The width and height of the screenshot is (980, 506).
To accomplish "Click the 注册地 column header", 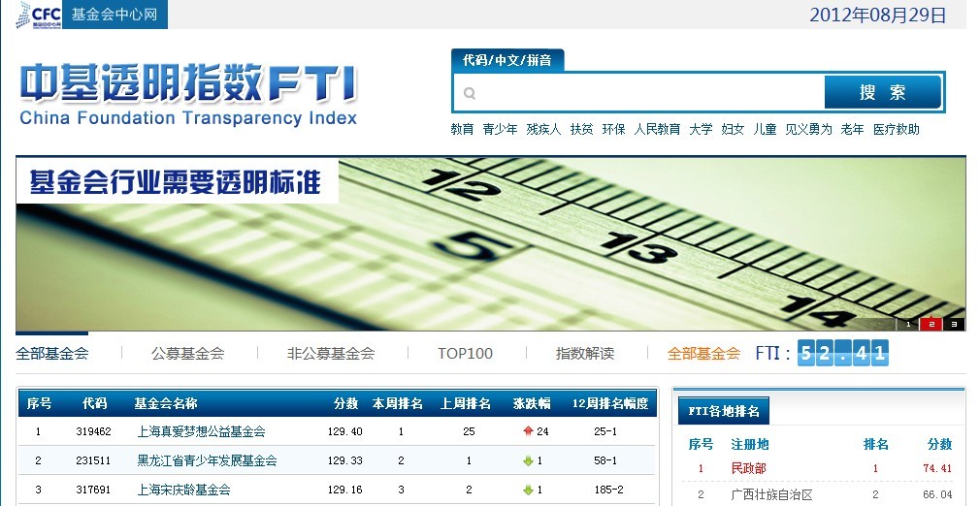I will 750,444.
